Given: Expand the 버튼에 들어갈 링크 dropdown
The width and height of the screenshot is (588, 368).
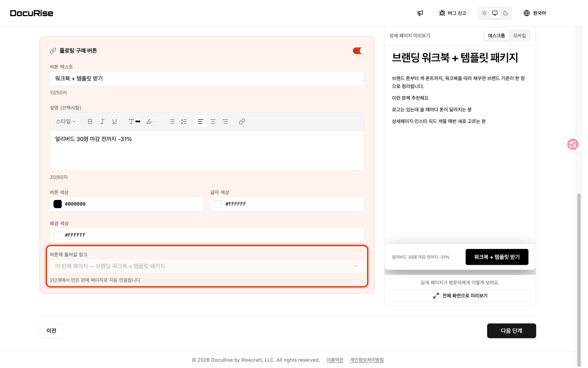Looking at the screenshot, I should click(207, 266).
